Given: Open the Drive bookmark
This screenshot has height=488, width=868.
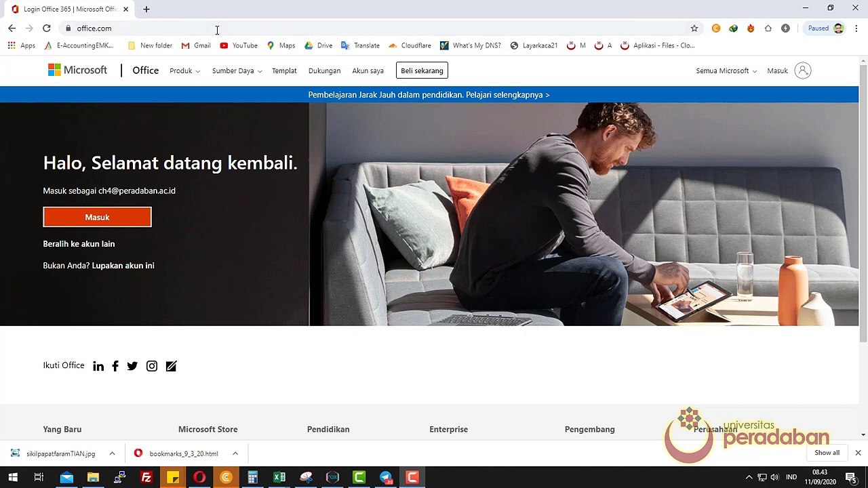Looking at the screenshot, I should click(318, 45).
